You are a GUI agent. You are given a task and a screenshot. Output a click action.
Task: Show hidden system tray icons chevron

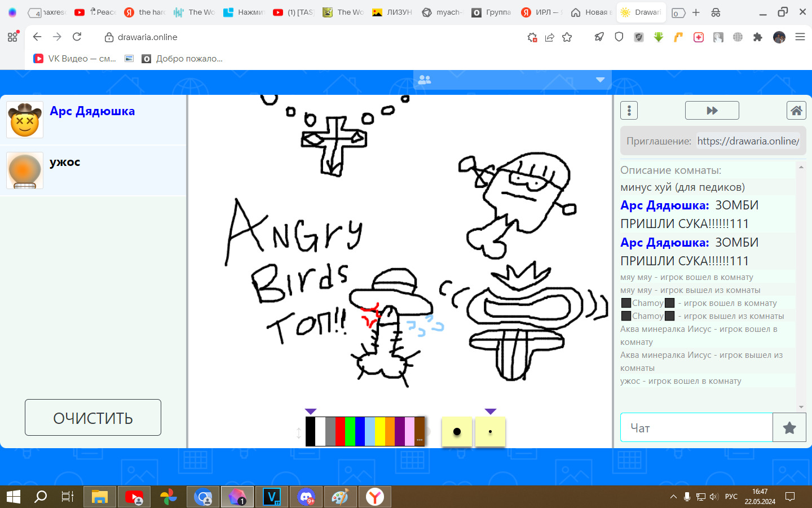[673, 497]
